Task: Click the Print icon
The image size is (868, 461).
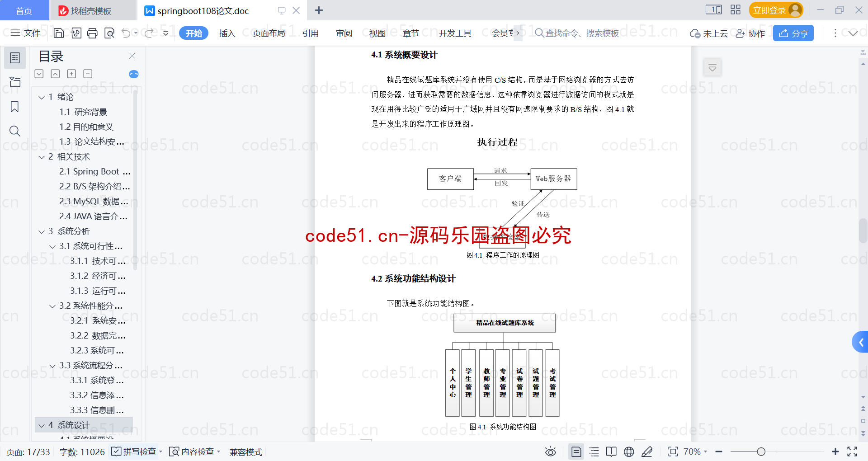Action: click(93, 33)
